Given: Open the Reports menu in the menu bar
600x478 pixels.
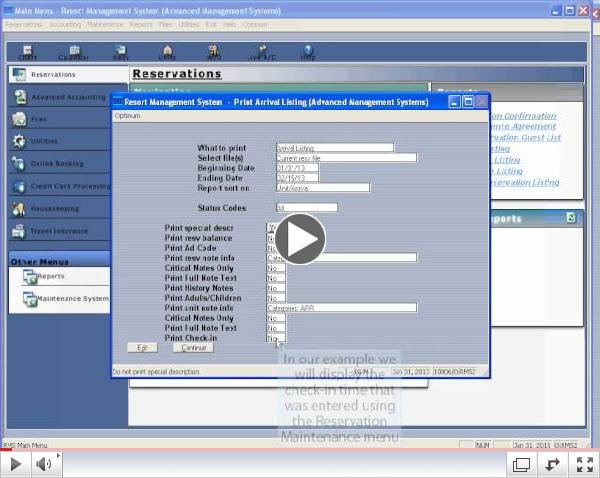Looking at the screenshot, I should point(141,23).
